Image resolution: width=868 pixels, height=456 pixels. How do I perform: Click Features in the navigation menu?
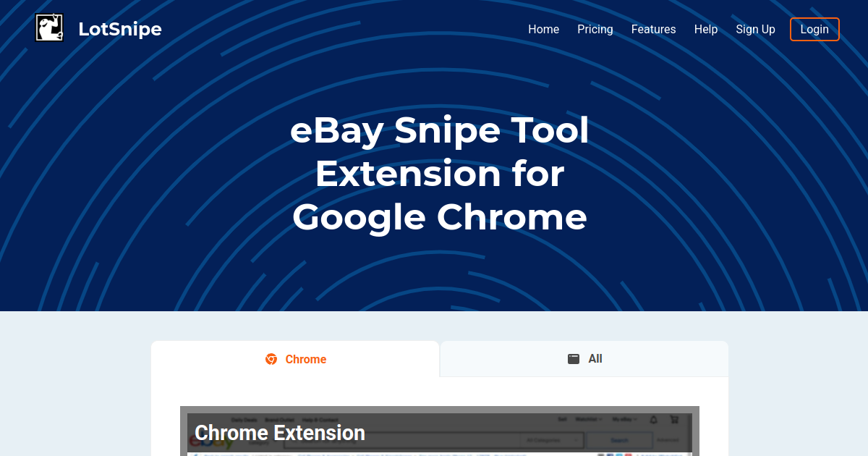653,29
